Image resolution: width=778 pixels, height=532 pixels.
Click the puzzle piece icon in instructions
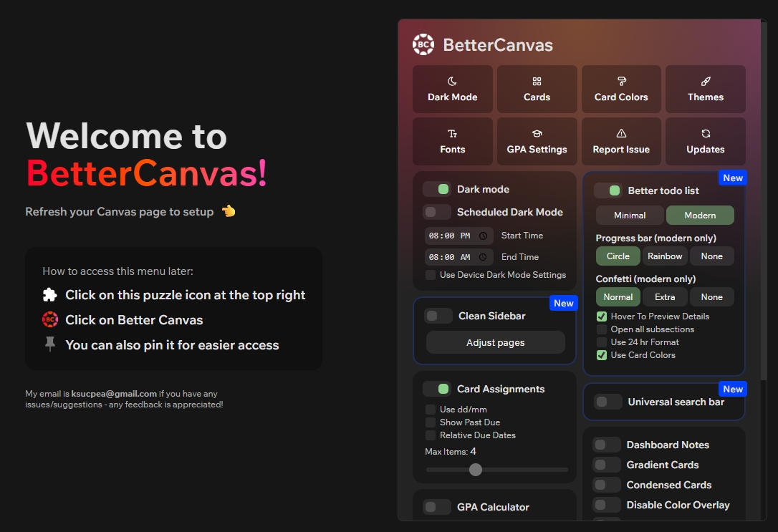(49, 295)
